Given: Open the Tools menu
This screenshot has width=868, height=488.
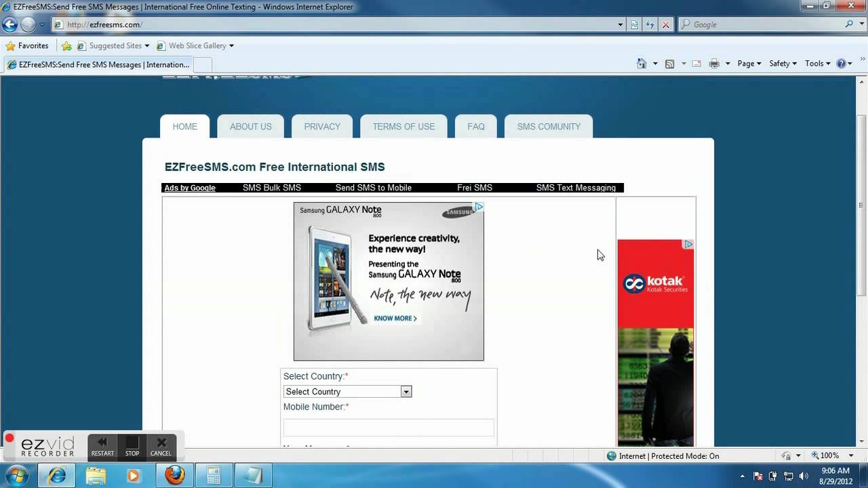Looking at the screenshot, I should coord(817,63).
